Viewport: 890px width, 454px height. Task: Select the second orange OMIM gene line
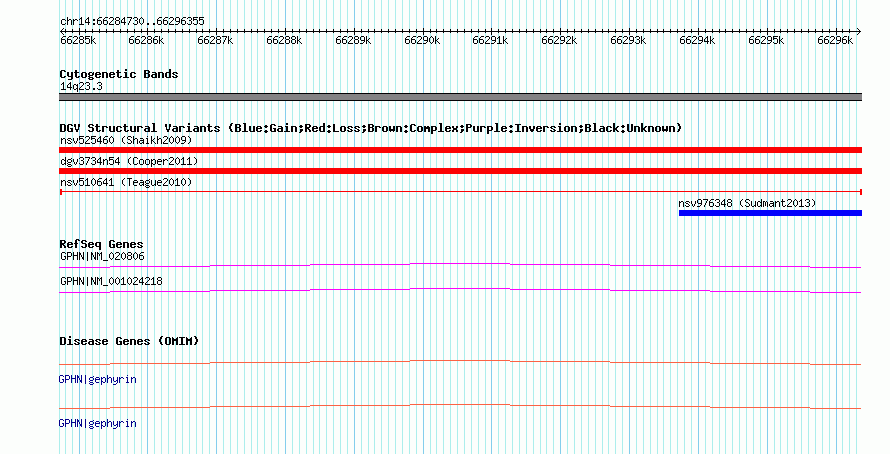[460, 406]
